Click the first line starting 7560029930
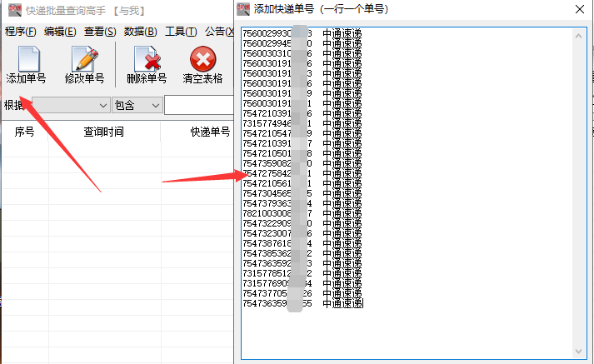The image size is (594, 364). click(x=302, y=33)
